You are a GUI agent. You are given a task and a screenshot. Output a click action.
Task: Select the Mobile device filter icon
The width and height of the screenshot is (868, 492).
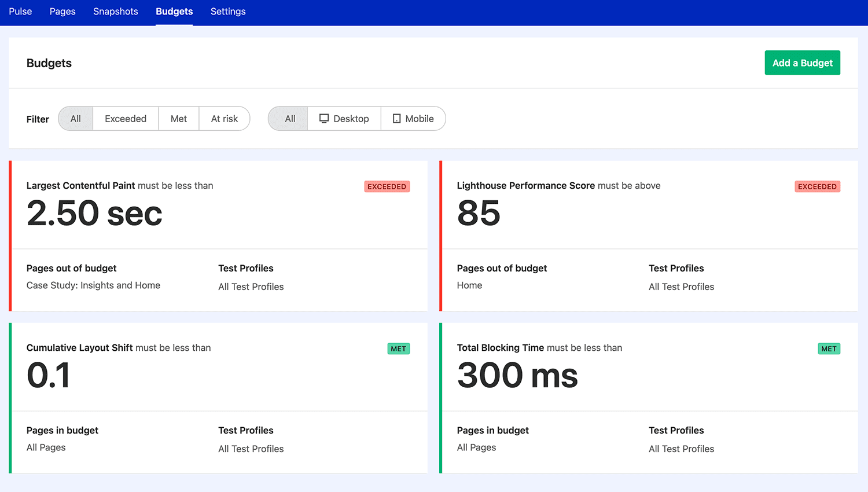pos(396,118)
